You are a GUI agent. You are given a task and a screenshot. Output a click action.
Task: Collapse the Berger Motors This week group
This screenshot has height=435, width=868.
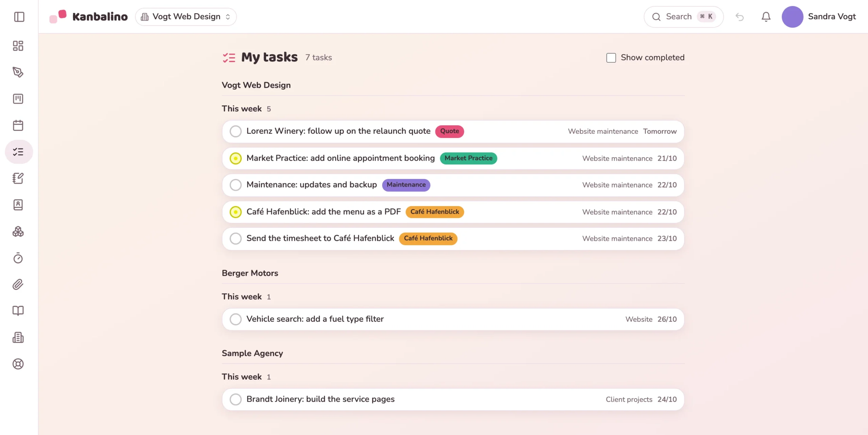point(246,297)
